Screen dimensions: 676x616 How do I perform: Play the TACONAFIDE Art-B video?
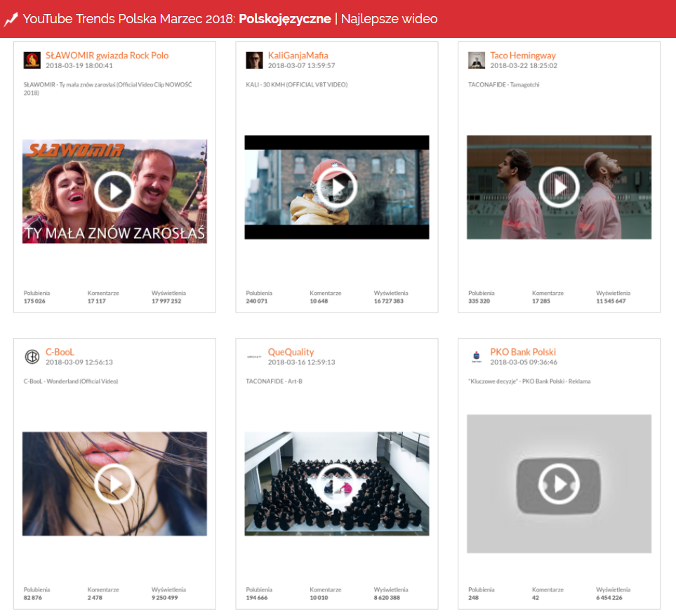336,483
